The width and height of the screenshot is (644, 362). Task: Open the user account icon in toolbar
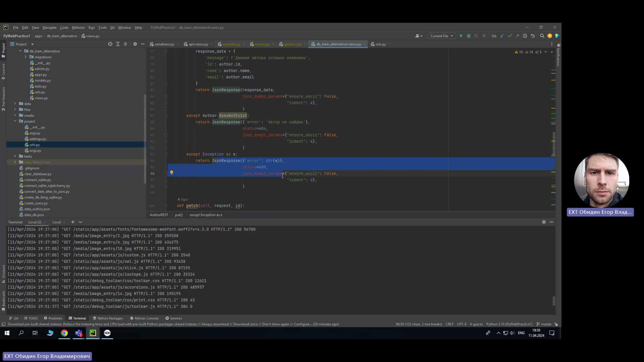pos(419,36)
